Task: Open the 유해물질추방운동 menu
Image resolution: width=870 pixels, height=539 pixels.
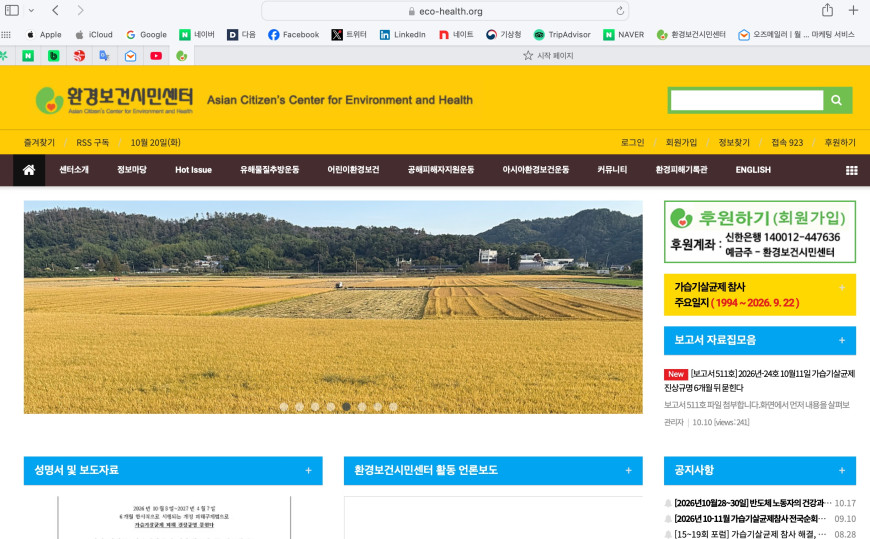Action: click(x=270, y=170)
